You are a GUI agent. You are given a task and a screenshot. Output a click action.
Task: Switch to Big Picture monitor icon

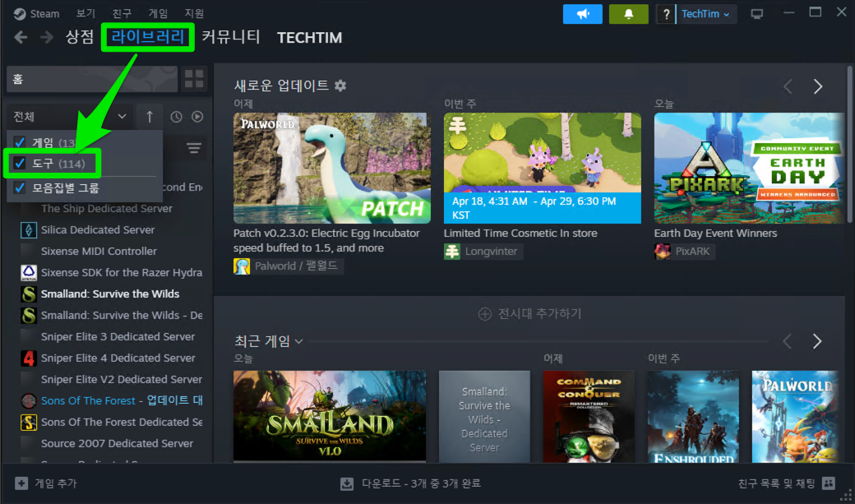pos(756,14)
